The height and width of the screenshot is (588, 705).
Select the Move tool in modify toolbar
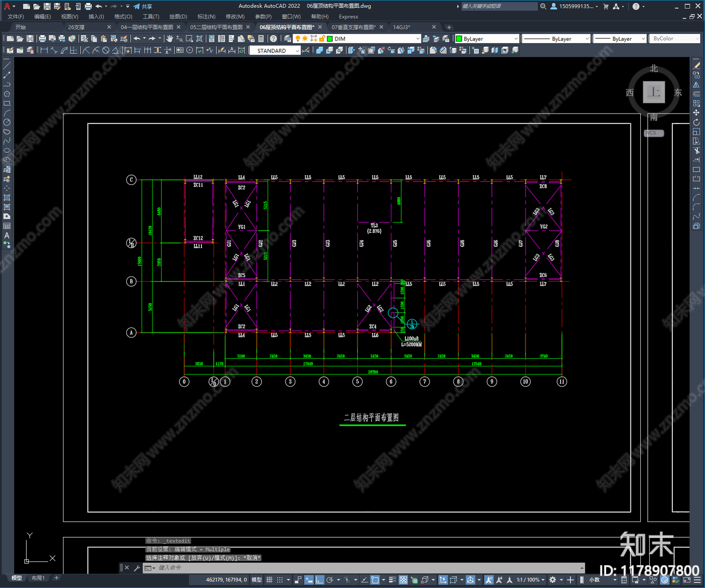(697, 113)
